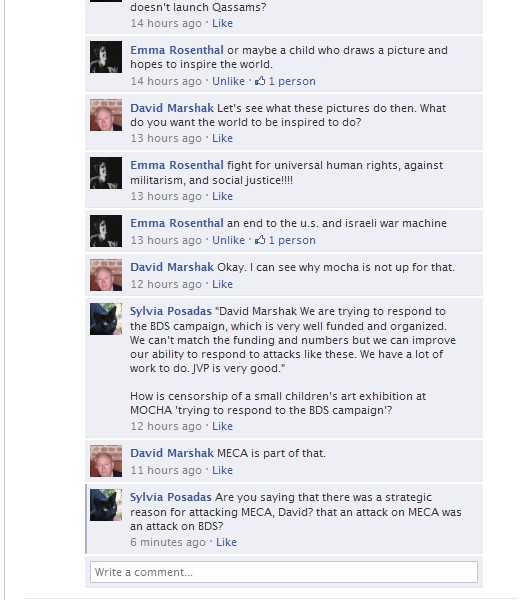525x600 pixels.
Task: Open David Marshak's avatar on 'Let's see' comment
Action: click(106, 115)
